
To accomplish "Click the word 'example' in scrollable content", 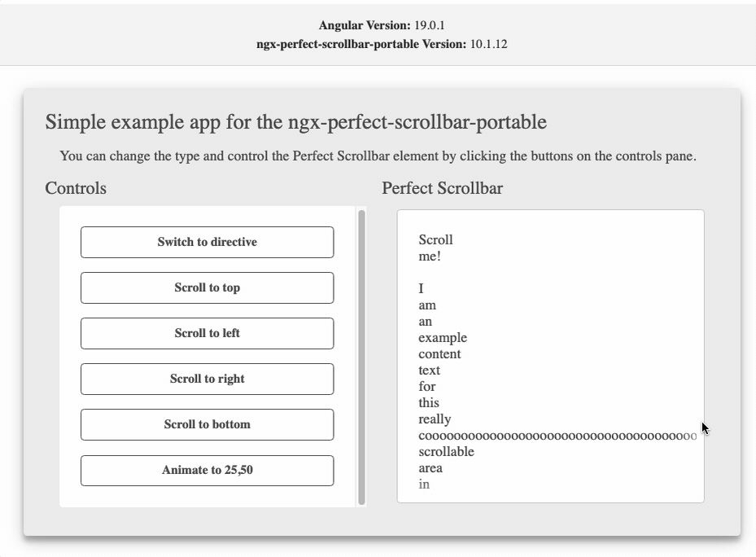I will (x=443, y=338).
